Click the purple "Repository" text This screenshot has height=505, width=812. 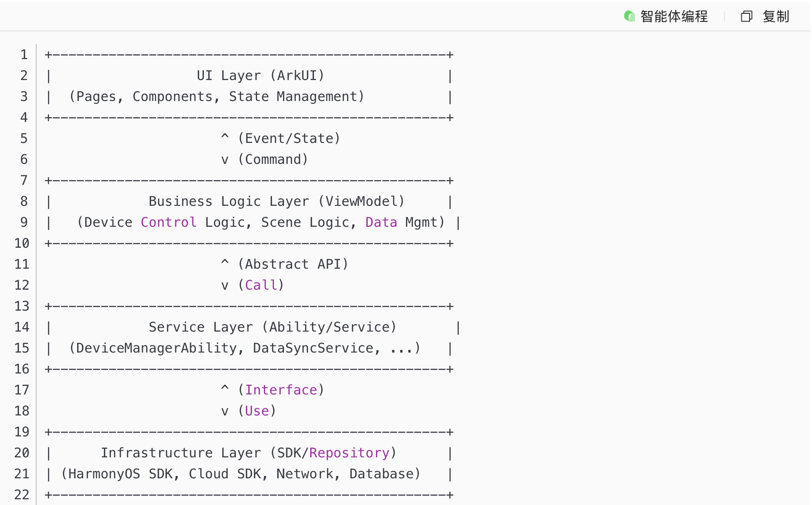pyautogui.click(x=349, y=453)
